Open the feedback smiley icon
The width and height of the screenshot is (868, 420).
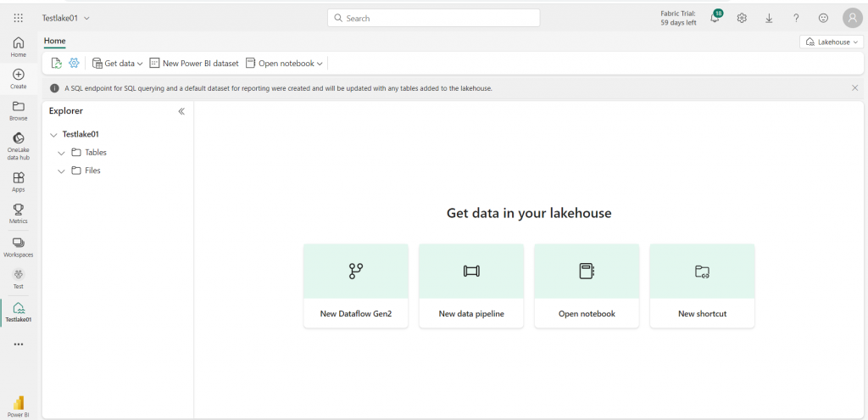click(x=823, y=19)
